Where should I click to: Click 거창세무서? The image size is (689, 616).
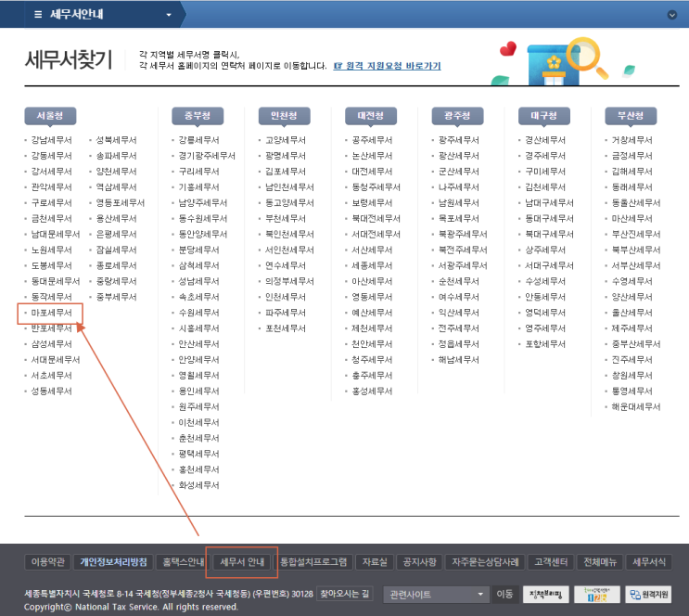click(x=632, y=140)
